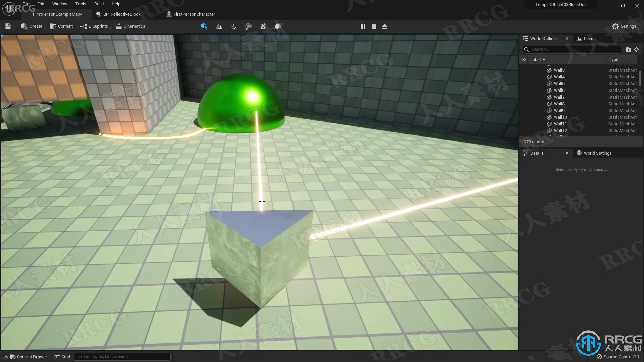Screen dimensions: 644x362
Task: Click StaticMeshActor type for Wall5
Action: [x=623, y=84]
